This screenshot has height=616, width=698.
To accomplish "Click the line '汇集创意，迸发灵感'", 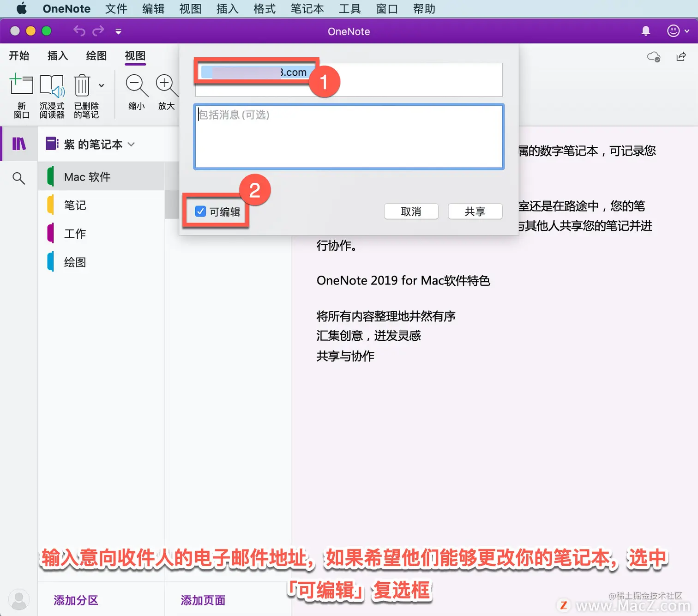I will [x=368, y=336].
